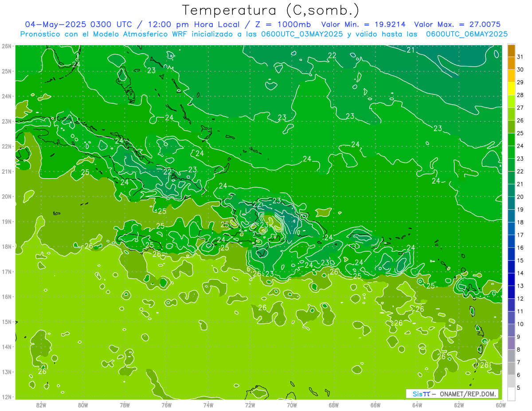Click the title "Temperatura (C,somb.)"
The image size is (532, 411).
click(271, 10)
